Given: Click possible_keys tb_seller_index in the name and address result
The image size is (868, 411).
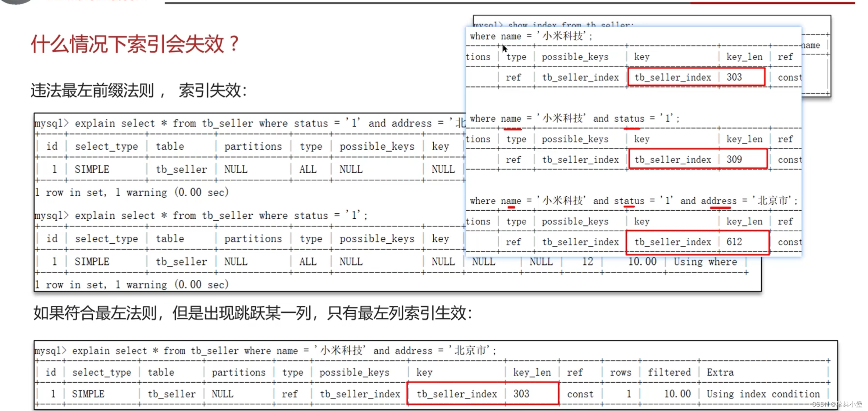Looking at the screenshot, I should point(360,394).
